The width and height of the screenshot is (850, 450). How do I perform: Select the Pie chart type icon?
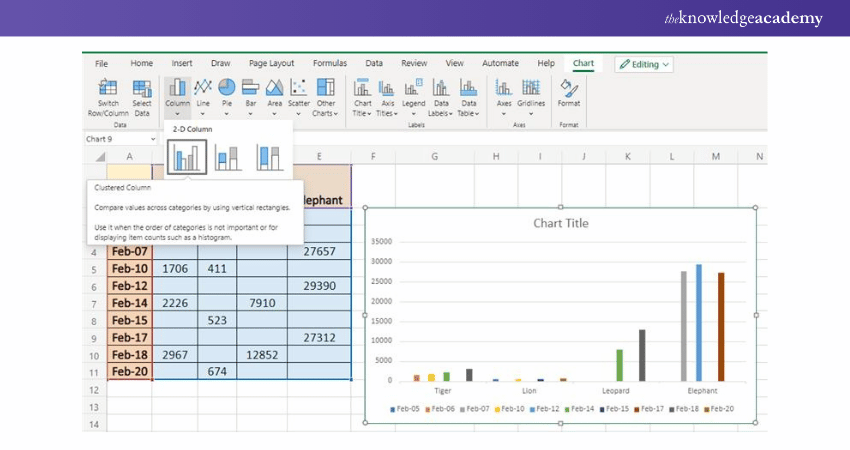point(227,88)
